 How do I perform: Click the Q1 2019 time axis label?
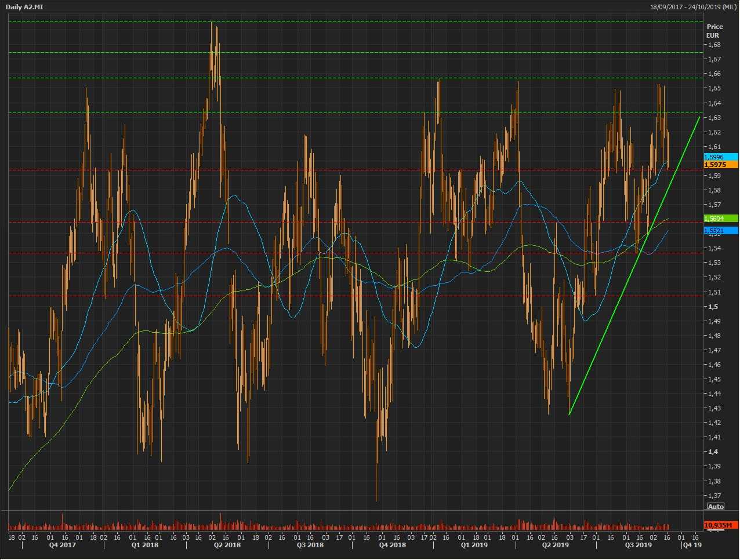tap(474, 545)
